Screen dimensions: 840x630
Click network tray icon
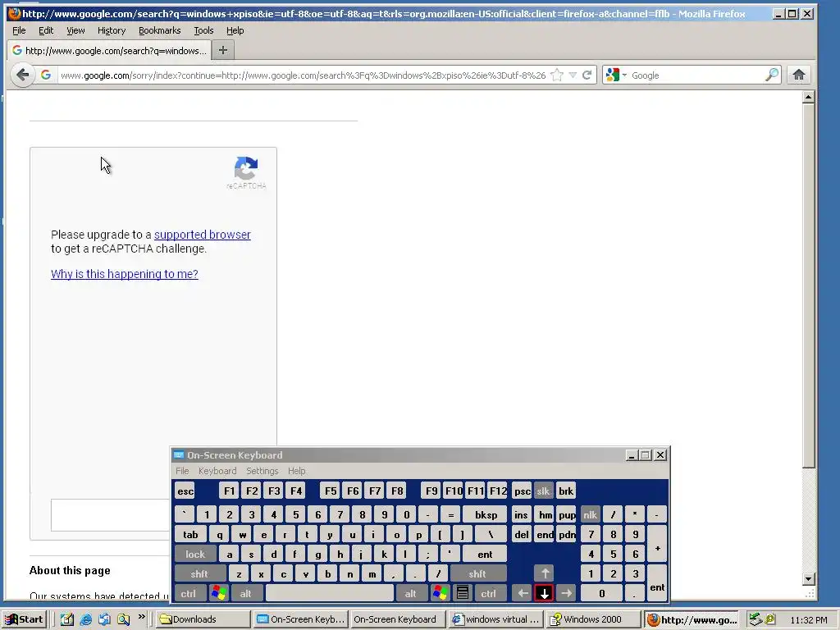(x=756, y=619)
